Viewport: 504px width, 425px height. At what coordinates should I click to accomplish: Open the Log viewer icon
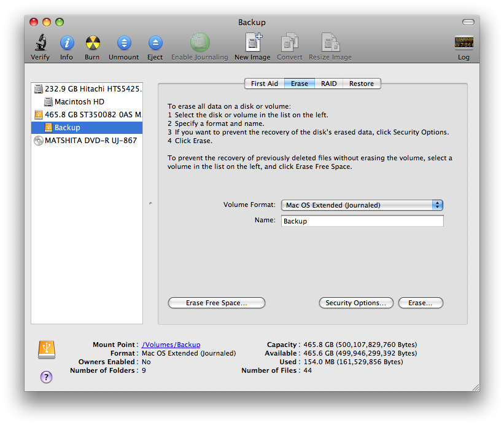pos(463,43)
